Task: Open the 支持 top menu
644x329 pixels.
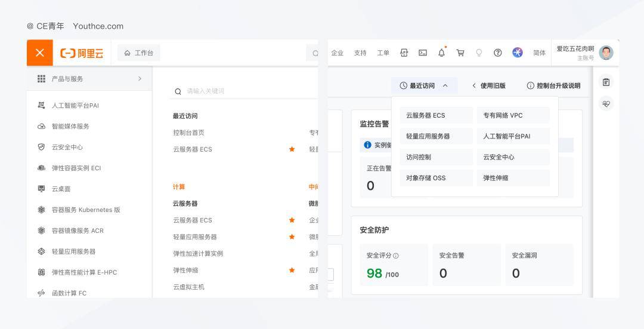Action: (360, 53)
